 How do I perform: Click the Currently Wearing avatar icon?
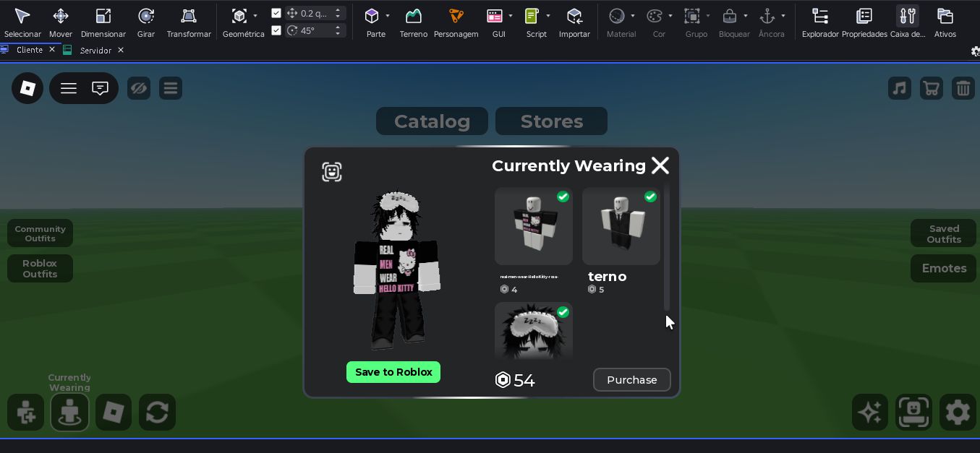tap(69, 413)
